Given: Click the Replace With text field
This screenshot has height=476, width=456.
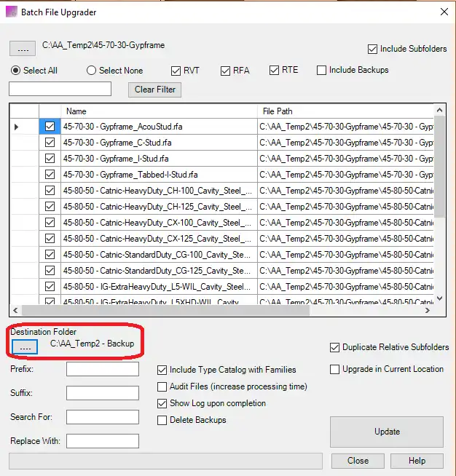Looking at the screenshot, I should (x=102, y=441).
